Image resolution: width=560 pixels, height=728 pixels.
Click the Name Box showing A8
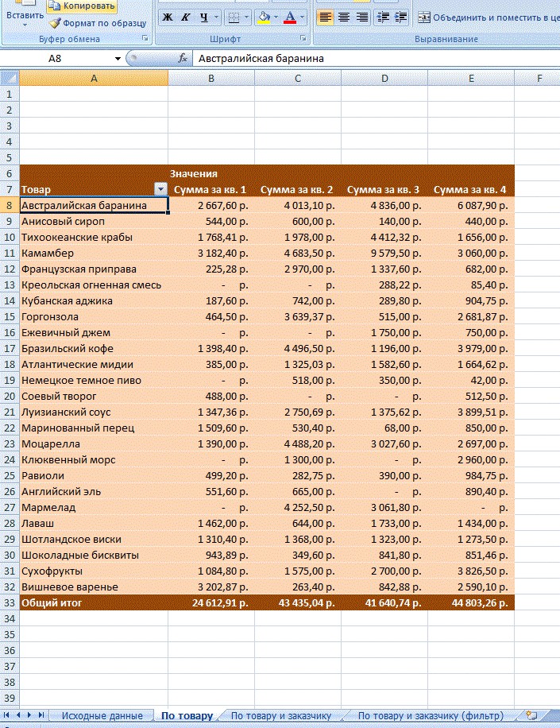56,59
